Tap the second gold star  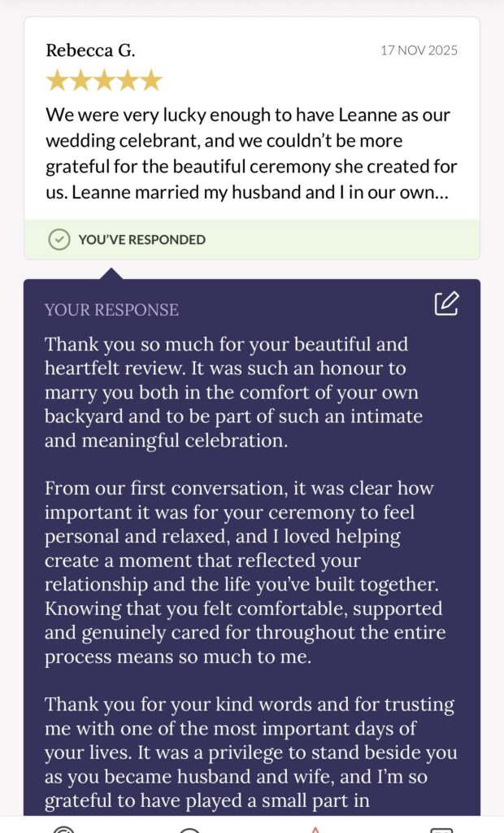[80, 81]
